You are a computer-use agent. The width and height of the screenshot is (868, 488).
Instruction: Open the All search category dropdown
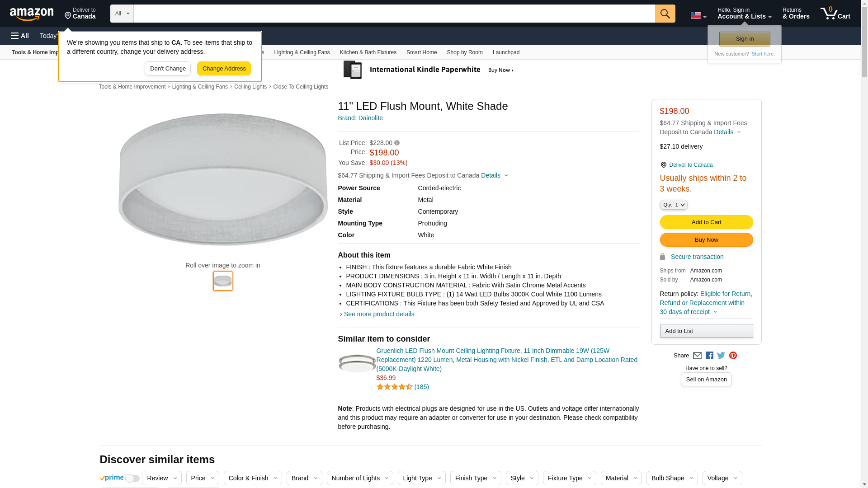click(x=122, y=14)
